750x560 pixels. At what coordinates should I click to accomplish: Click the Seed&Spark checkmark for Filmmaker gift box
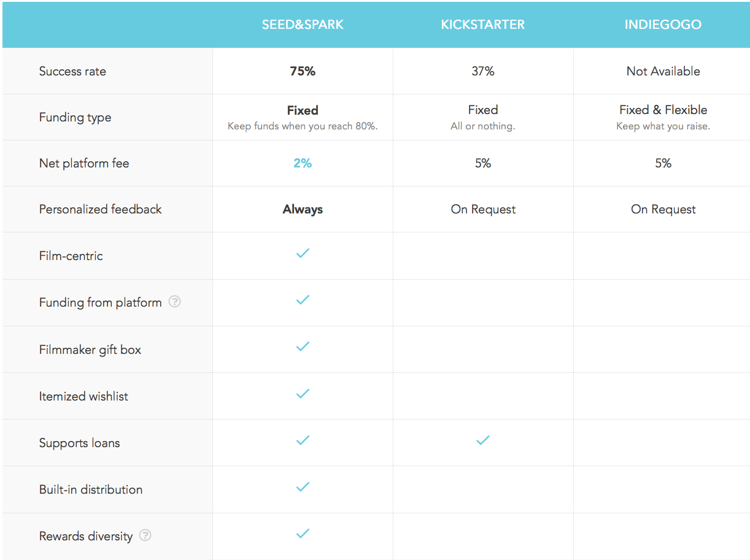(x=303, y=347)
